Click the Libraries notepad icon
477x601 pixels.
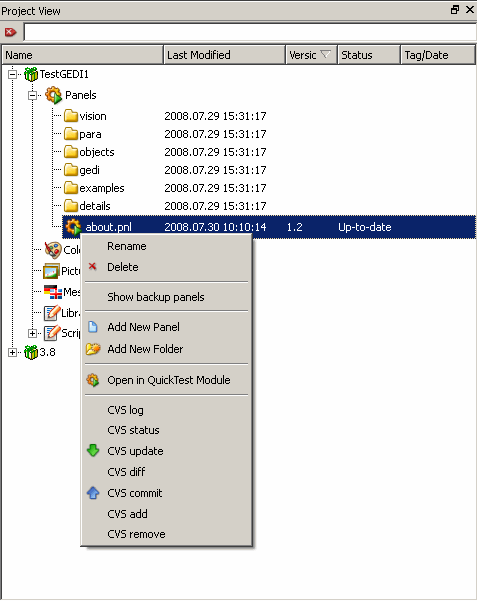[x=52, y=313]
